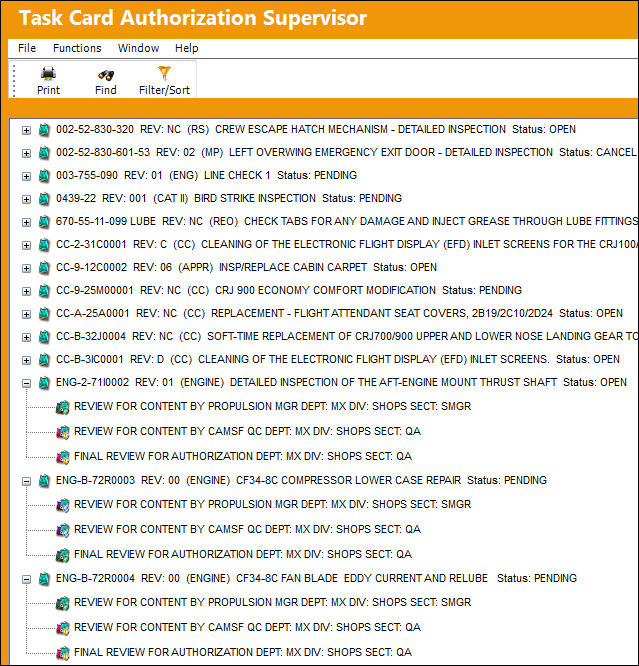Screen dimensions: 639x666
Task: Click final review icon under ENG-B-72R0004
Action: coord(62,653)
